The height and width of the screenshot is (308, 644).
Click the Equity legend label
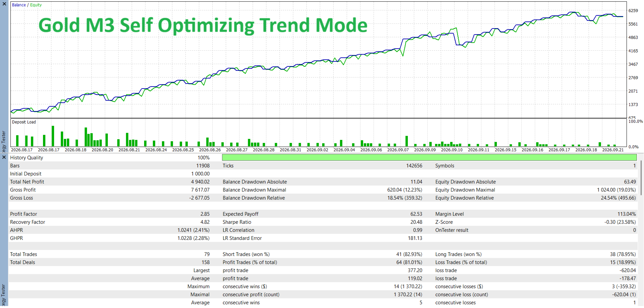point(36,5)
